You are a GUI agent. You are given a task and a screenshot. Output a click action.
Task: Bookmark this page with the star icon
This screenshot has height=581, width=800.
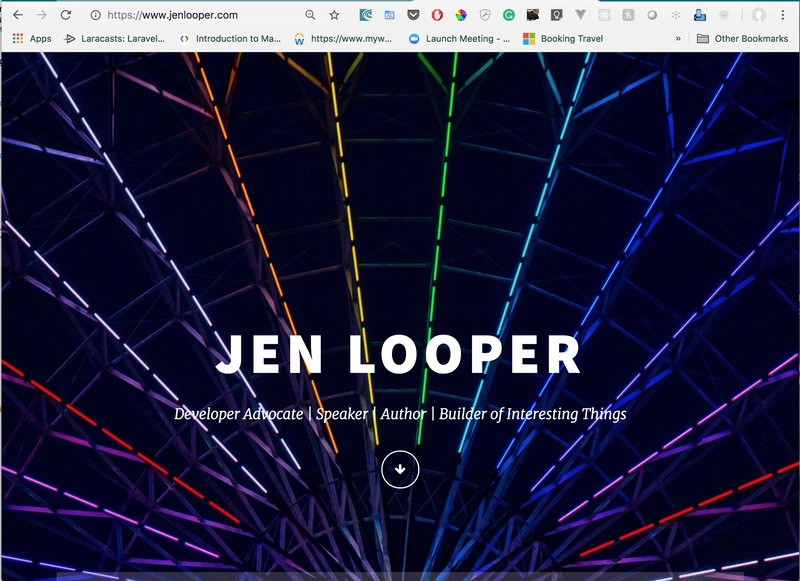[334, 15]
